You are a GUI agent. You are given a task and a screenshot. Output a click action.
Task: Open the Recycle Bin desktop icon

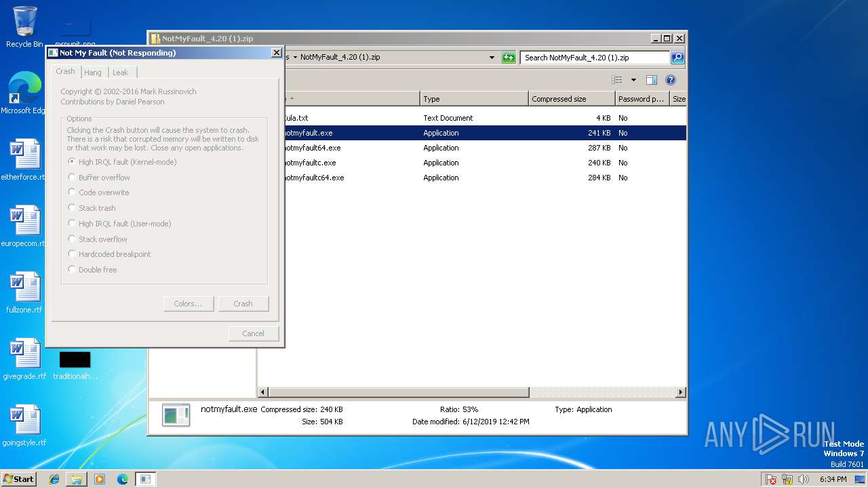(x=24, y=27)
